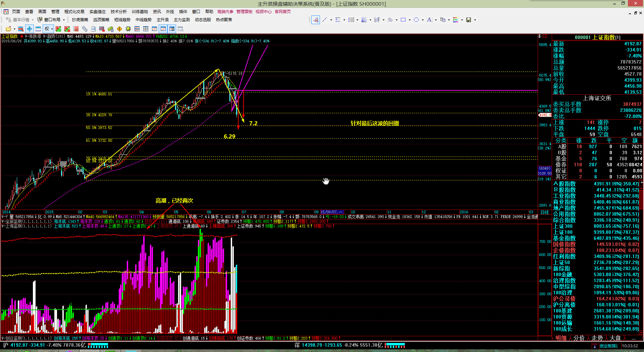Expand the rectangle tool dropdown arrow
This screenshot has height=352, width=644.
coord(410,20)
